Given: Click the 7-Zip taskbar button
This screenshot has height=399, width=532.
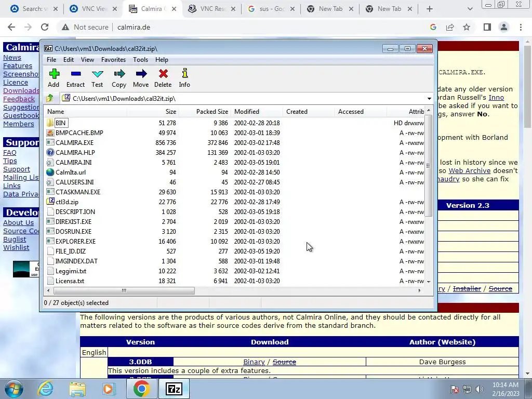Looking at the screenshot, I should pos(174,389).
